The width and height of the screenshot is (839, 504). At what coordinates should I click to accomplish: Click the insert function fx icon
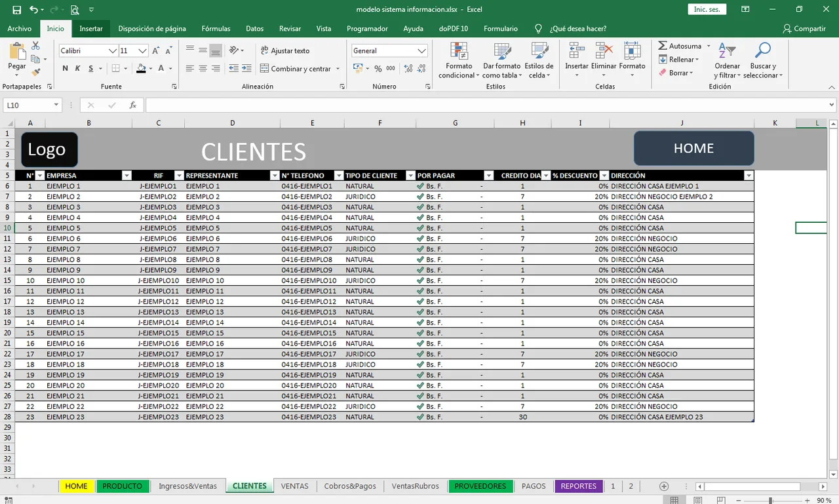coord(132,105)
